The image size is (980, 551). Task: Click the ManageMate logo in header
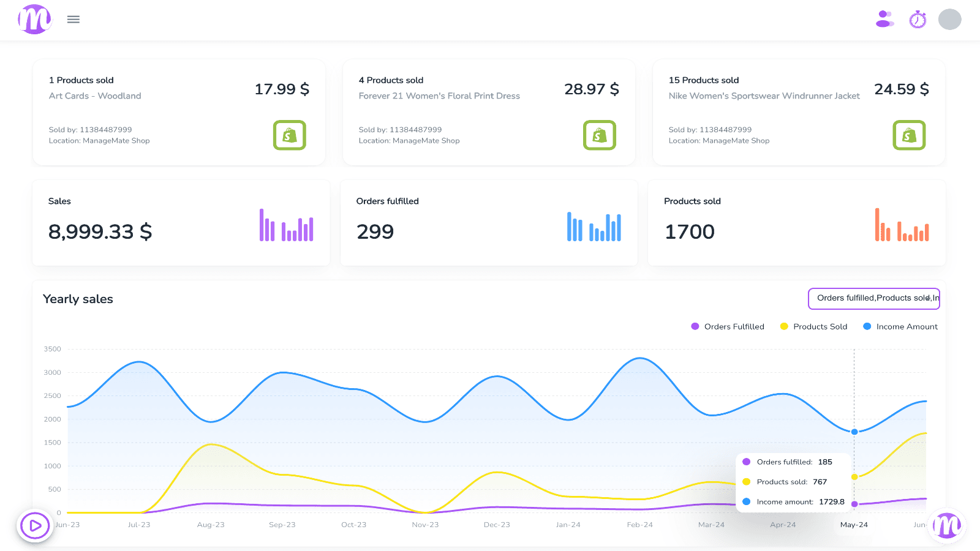tap(35, 20)
